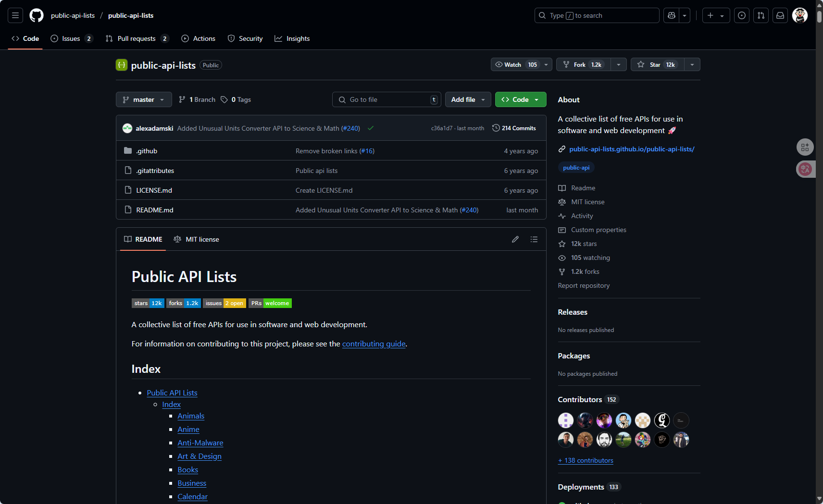Open the hamburger navigation menu

click(15, 15)
